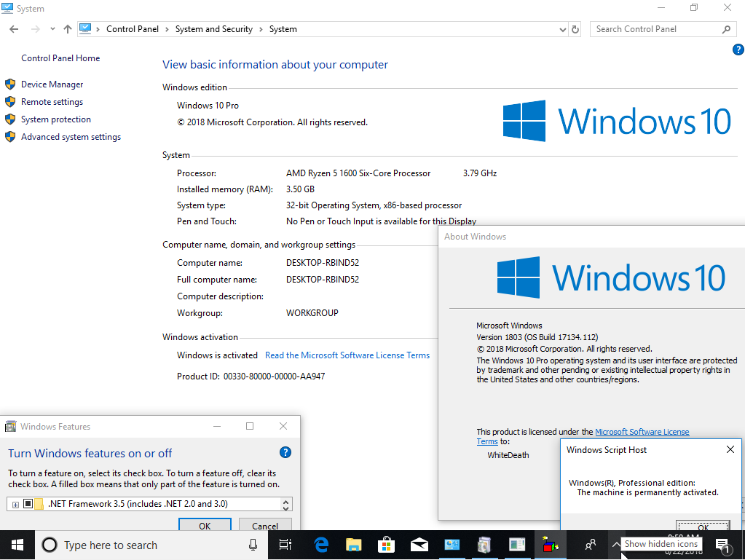
Task: Click the computer name DESKTOP-RBIND52 value
Action: 323,263
